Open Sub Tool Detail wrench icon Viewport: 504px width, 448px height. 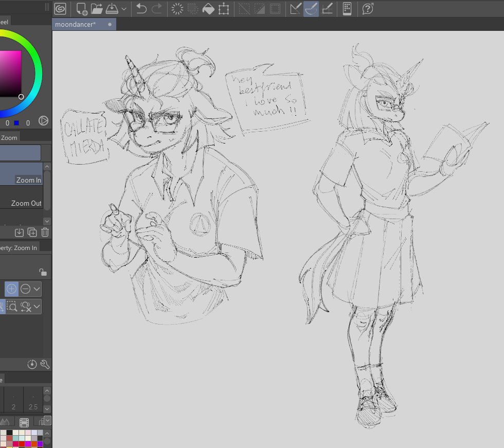(x=45, y=364)
